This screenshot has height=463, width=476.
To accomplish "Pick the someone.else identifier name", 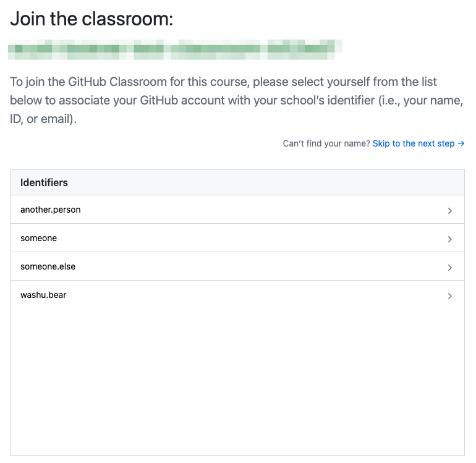I will pyautogui.click(x=48, y=266).
